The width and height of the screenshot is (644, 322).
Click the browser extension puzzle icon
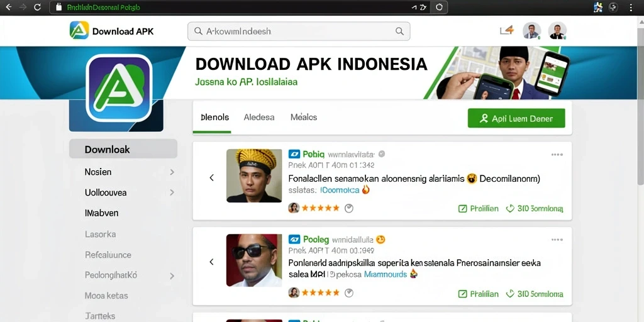click(598, 7)
